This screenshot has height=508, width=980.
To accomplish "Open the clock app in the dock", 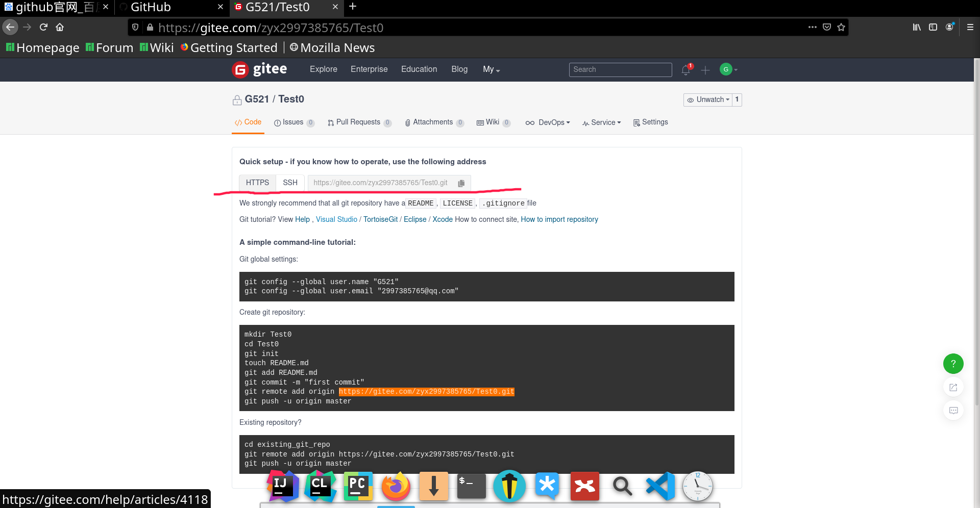I will (x=698, y=486).
